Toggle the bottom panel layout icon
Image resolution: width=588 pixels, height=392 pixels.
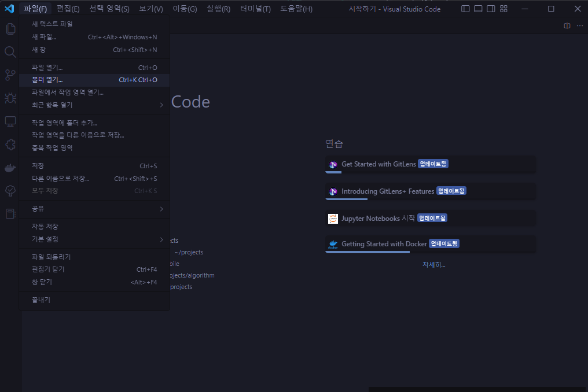coord(478,9)
